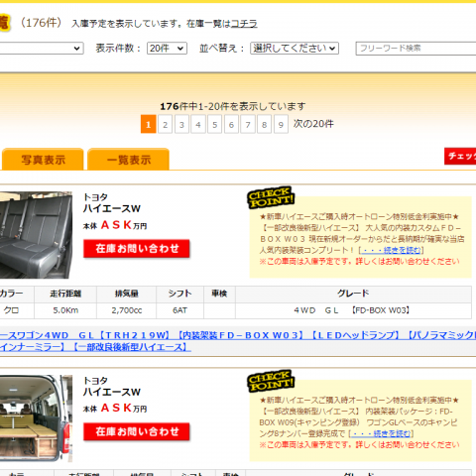Open the コチラ inventory list link

[244, 24]
